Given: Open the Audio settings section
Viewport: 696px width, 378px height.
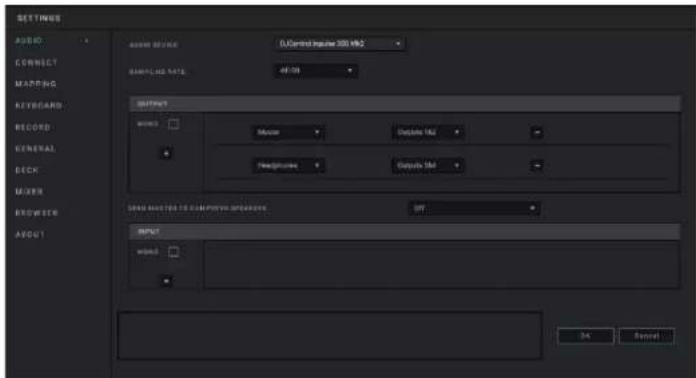Looking at the screenshot, I should [x=29, y=41].
